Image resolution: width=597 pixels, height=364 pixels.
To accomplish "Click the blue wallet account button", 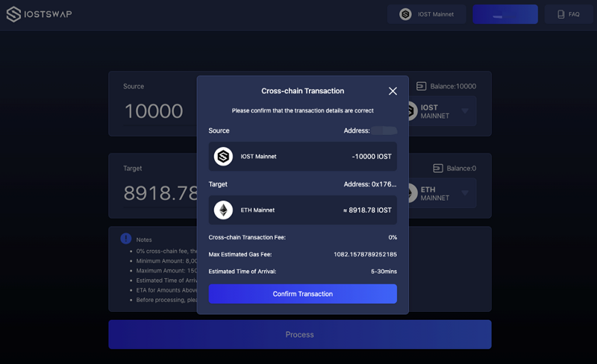I will [505, 14].
